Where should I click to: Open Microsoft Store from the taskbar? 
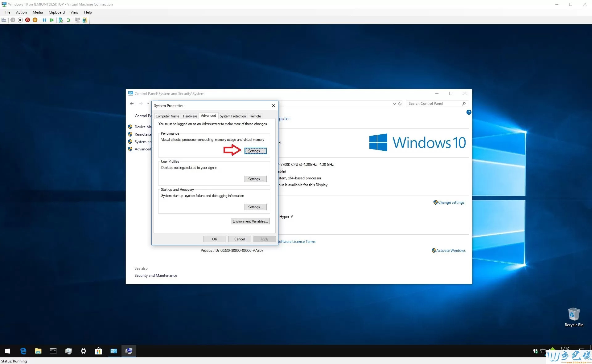pos(99,351)
